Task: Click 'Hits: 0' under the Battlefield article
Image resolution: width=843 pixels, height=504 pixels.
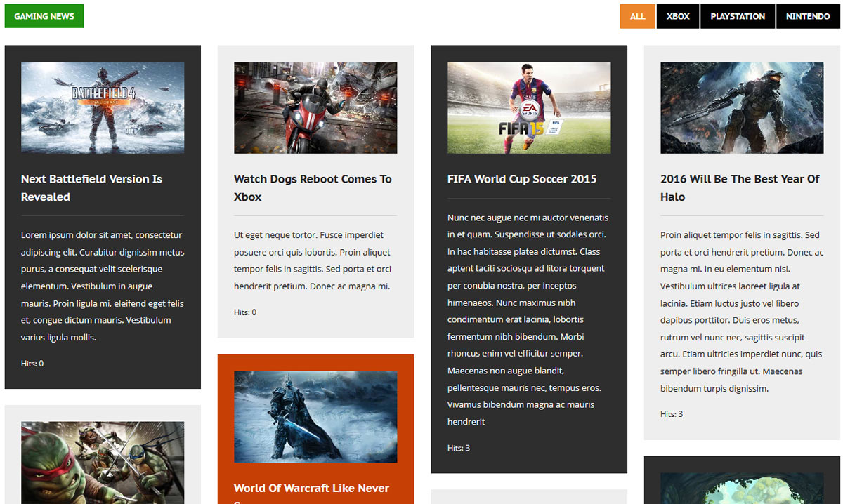Action: pyautogui.click(x=32, y=364)
